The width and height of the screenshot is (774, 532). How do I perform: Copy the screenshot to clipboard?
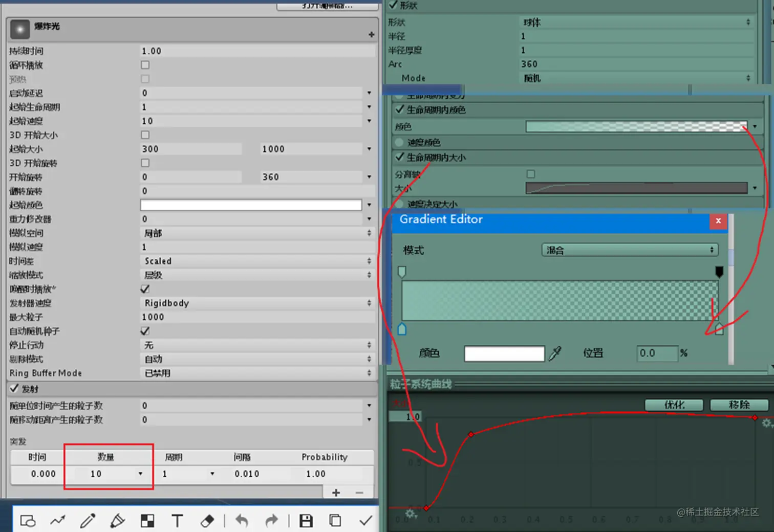click(335, 521)
